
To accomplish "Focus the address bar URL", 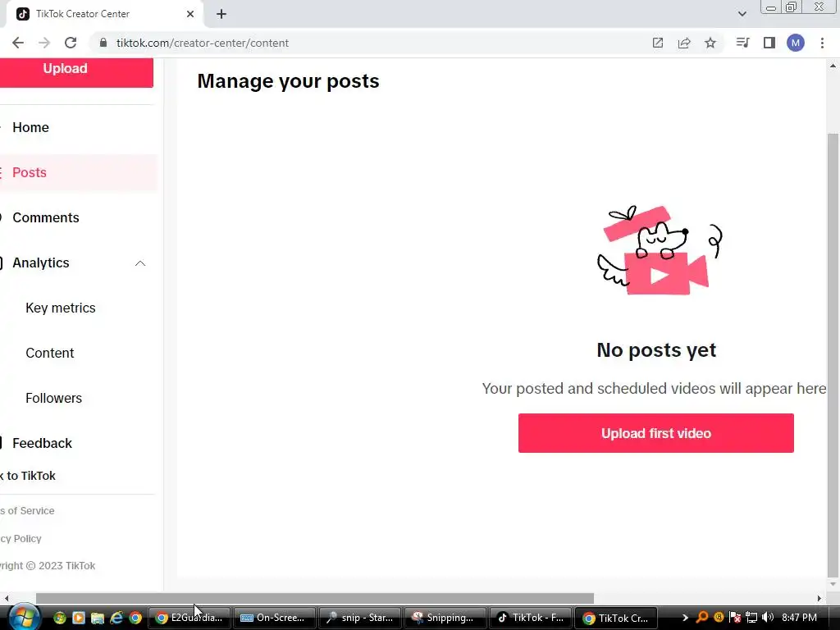I will pyautogui.click(x=203, y=43).
